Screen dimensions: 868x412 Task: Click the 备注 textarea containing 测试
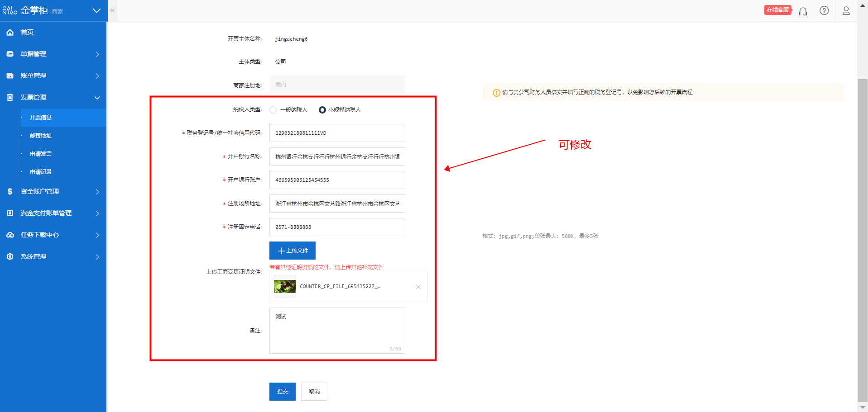coord(337,331)
